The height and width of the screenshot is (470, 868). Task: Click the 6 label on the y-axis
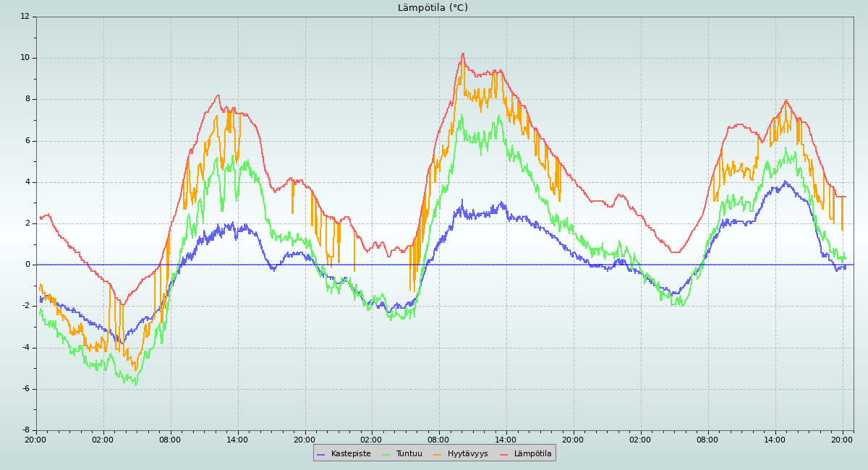(x=27, y=141)
